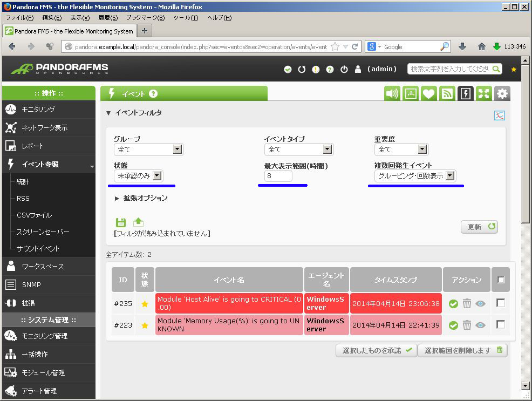Click the green check status icon in header
The image size is (532, 401).
click(x=288, y=69)
